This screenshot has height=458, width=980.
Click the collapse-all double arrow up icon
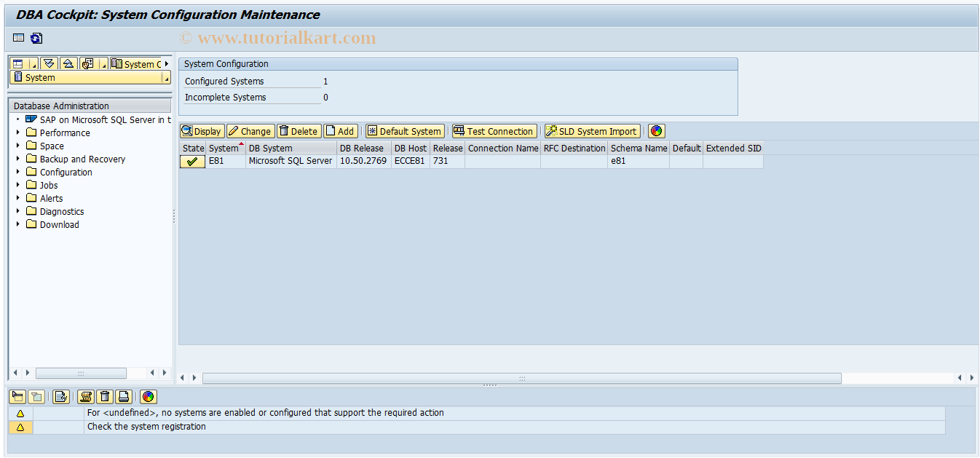(x=67, y=63)
